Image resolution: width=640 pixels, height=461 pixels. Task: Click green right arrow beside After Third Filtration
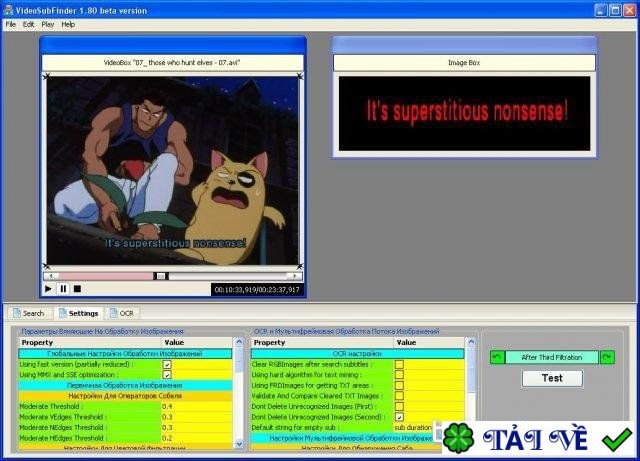pos(607,357)
